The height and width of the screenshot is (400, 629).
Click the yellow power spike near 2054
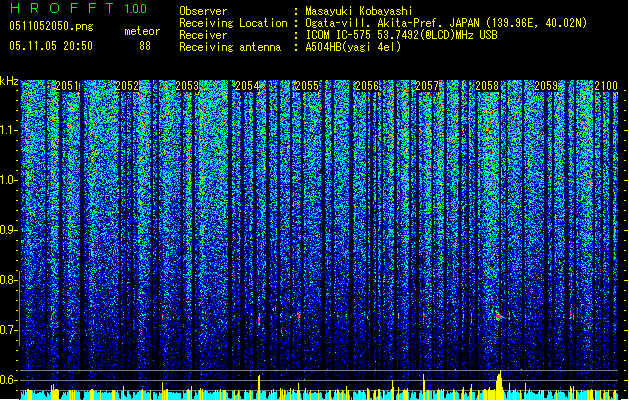259,387
